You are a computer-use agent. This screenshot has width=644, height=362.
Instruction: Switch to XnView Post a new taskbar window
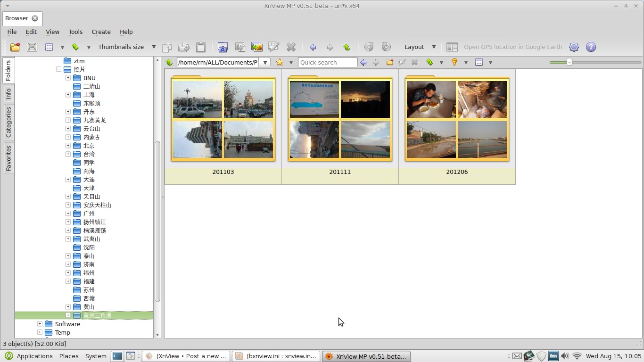[x=186, y=356]
